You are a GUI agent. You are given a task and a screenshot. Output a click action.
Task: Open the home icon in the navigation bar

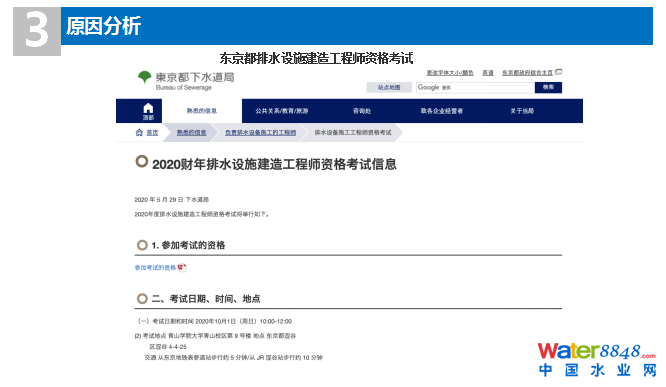click(x=148, y=111)
